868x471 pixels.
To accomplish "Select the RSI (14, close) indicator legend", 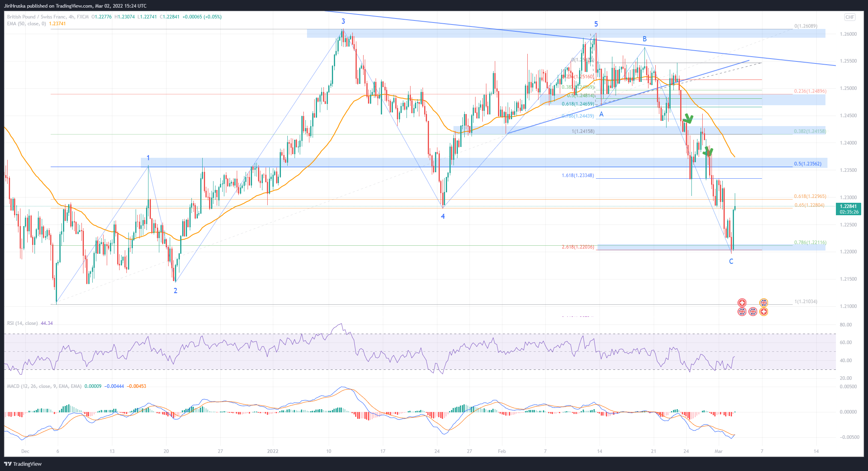I will [22, 323].
